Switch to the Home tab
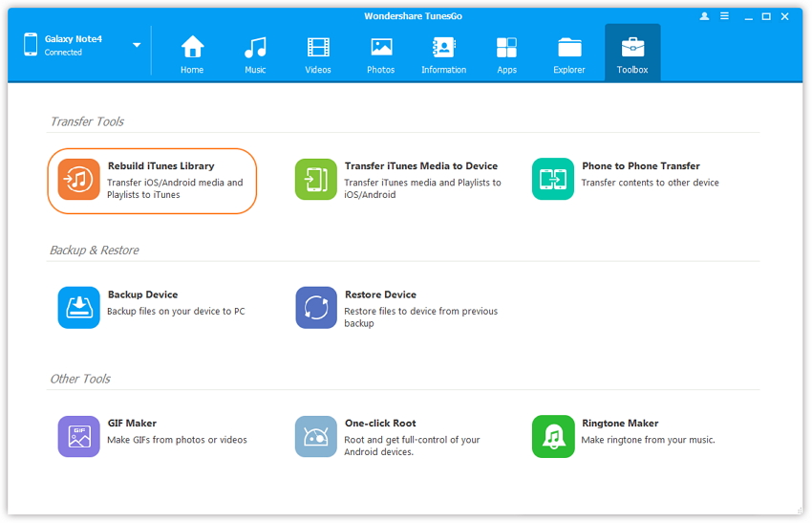 click(x=192, y=54)
